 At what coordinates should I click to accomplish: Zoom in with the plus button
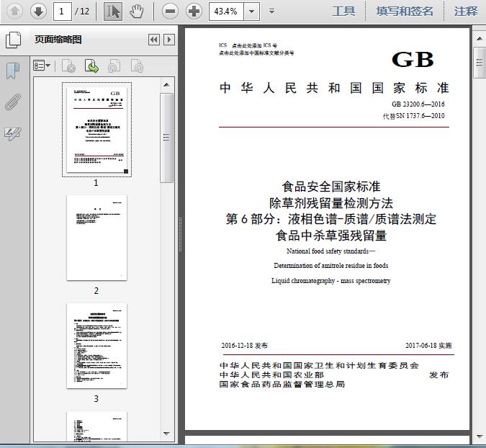point(194,11)
